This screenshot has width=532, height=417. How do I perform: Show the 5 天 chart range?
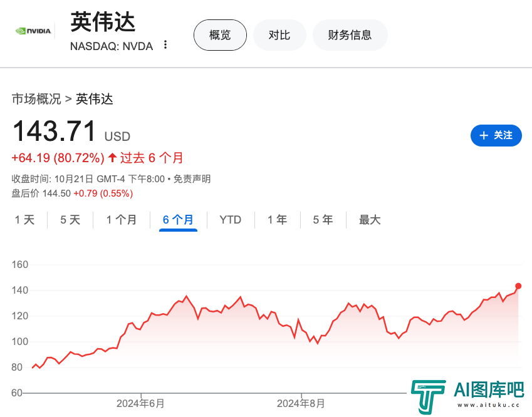tap(70, 220)
